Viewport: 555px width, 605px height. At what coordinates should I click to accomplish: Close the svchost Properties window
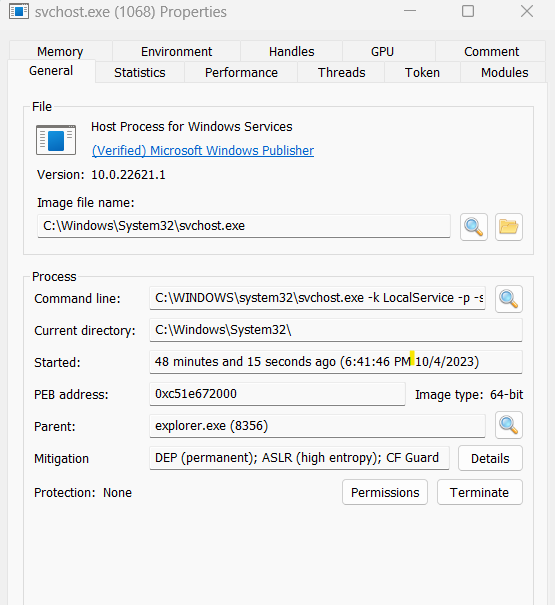pos(527,11)
